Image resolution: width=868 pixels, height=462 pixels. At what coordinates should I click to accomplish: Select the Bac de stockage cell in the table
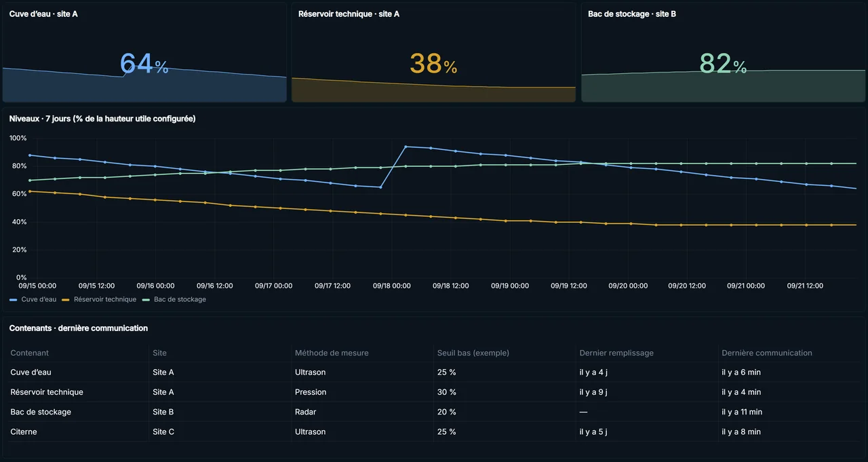[41, 412]
